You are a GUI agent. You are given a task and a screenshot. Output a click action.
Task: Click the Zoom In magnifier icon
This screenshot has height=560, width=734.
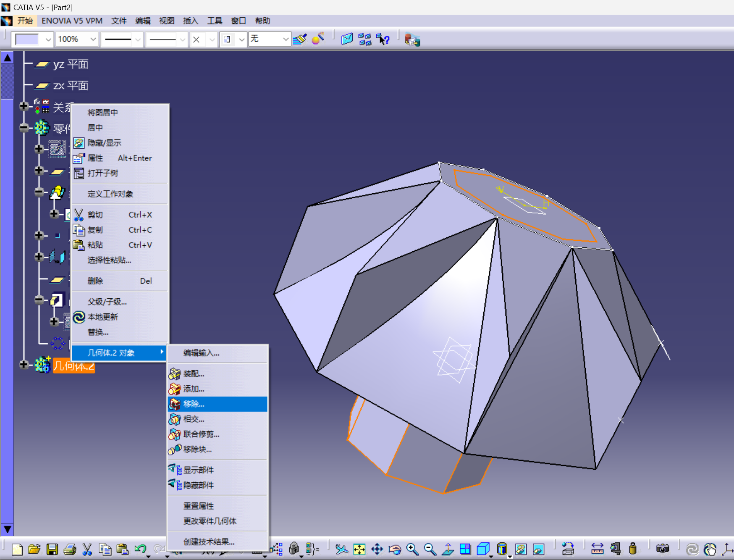pyautogui.click(x=412, y=549)
